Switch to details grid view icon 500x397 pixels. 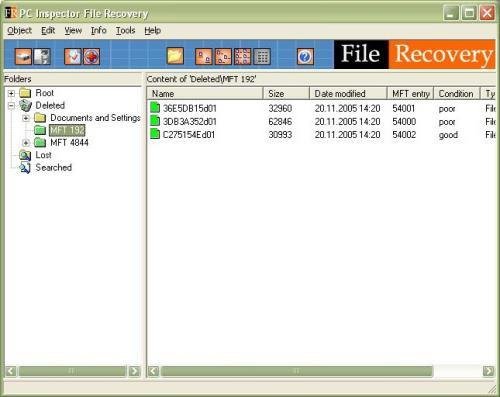tap(262, 56)
